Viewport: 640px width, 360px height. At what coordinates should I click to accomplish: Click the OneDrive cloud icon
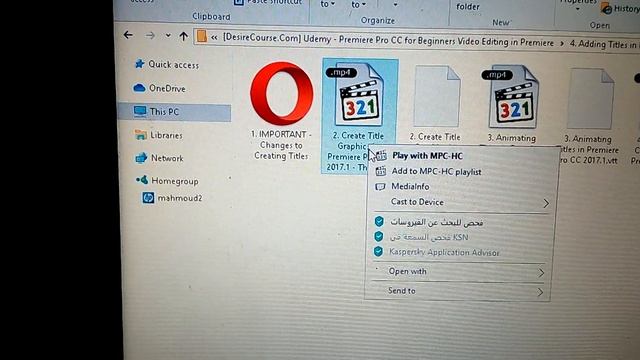click(x=139, y=87)
